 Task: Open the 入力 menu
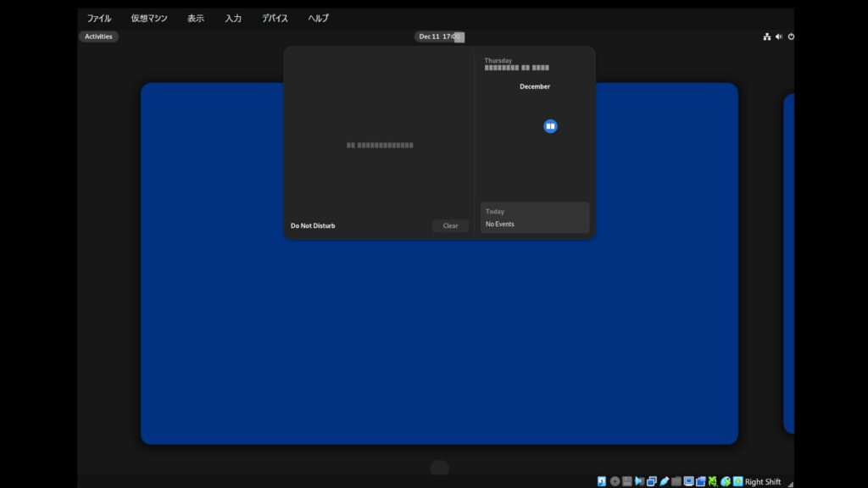(233, 19)
